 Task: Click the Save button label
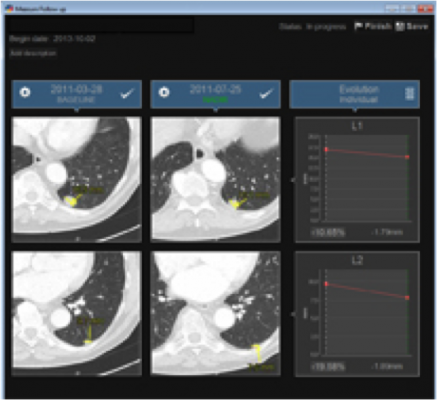click(417, 26)
